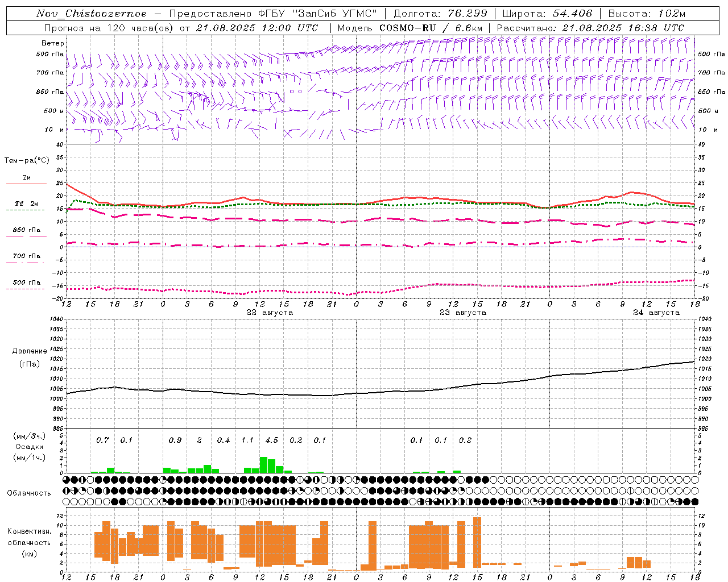Click the first circle in the top cloudiness row

click(x=67, y=480)
